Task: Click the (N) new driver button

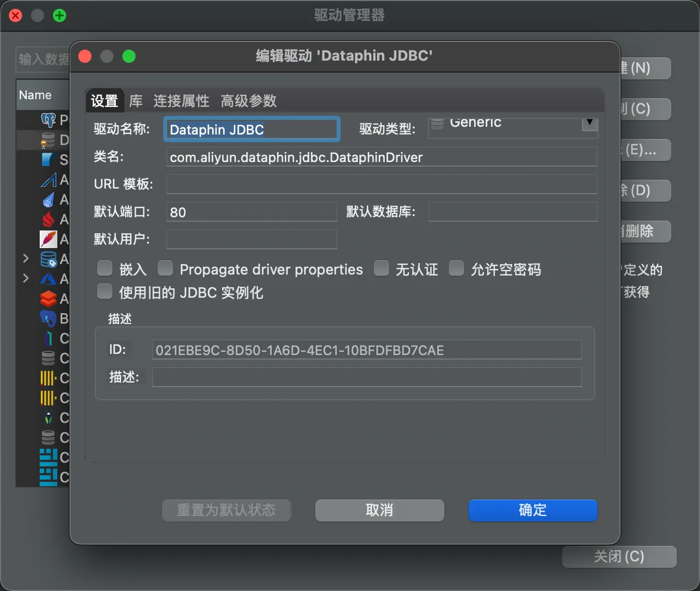Action: click(645, 68)
